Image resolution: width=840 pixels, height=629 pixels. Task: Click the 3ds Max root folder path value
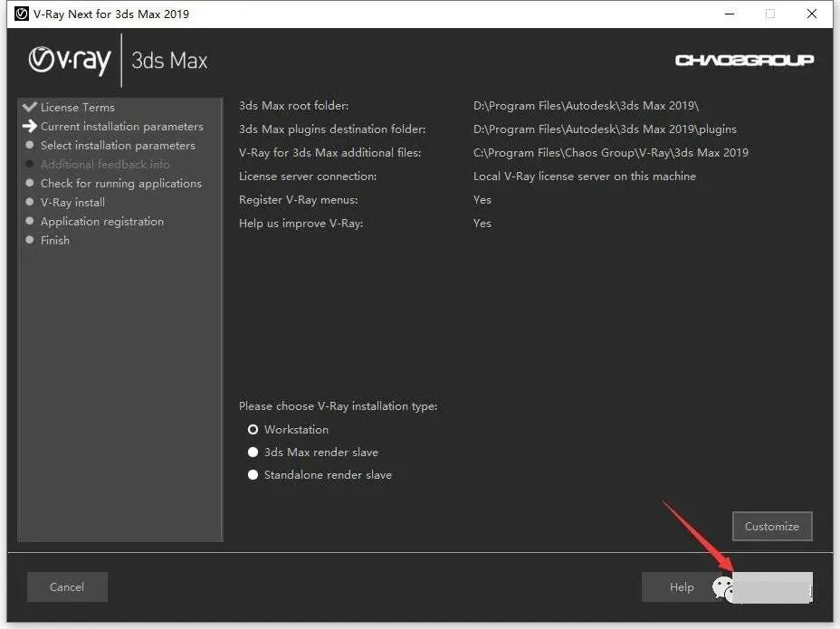[586, 106]
